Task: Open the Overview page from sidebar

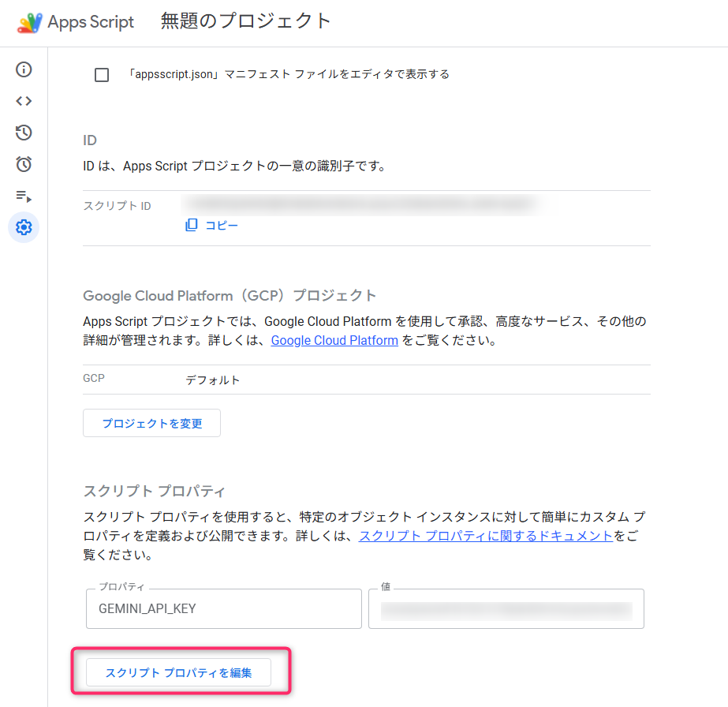Action: [x=24, y=69]
